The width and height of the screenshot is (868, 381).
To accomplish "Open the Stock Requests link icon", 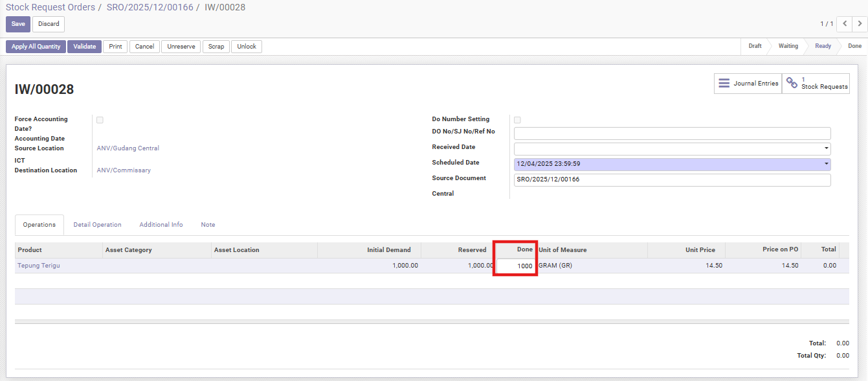I will (x=792, y=84).
